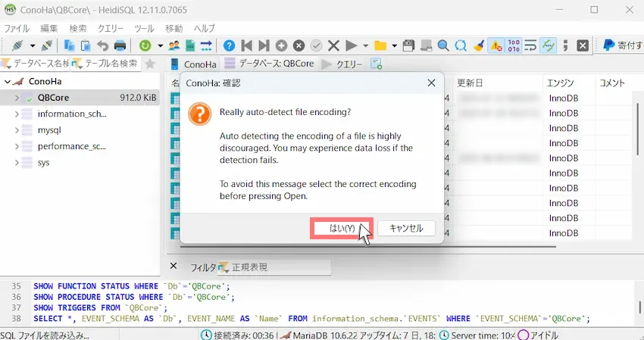This screenshot has width=644, height=340.
Task: Click the CSV file import icon
Action: pos(190,45)
